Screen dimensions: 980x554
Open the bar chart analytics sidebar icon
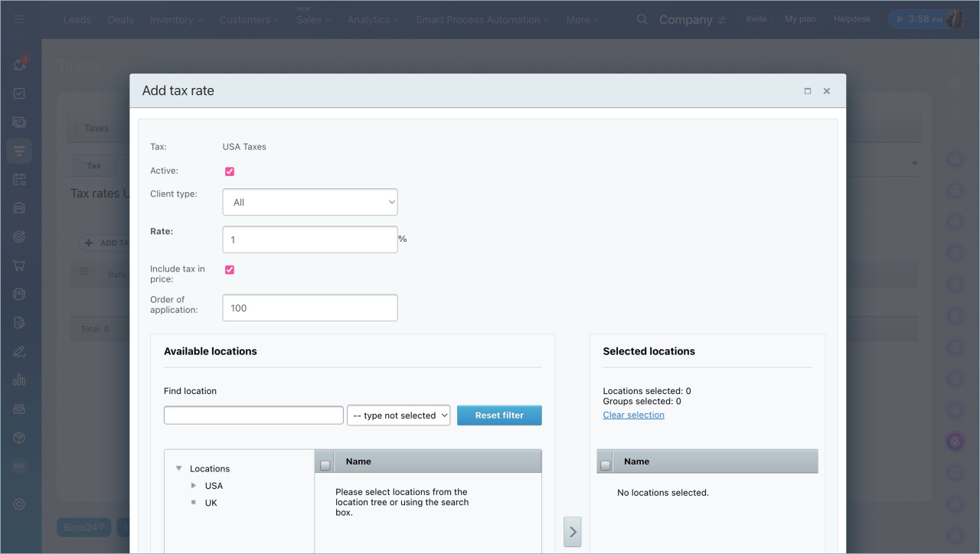(19, 380)
